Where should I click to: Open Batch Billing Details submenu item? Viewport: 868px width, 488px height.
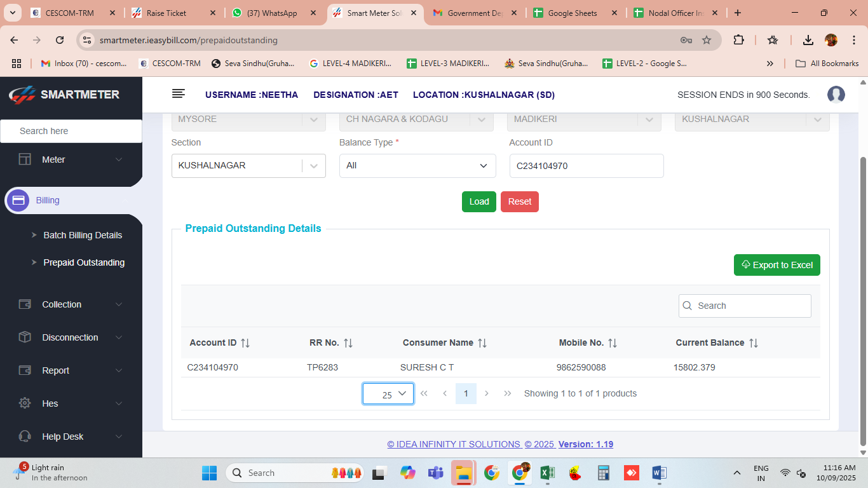coord(83,235)
